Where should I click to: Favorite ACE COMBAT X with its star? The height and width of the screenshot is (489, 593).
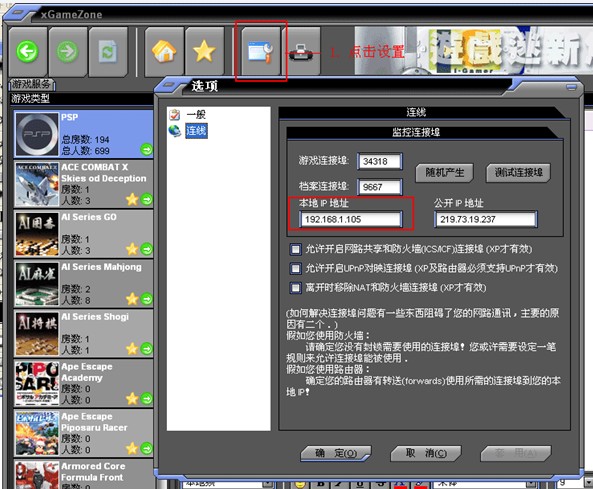[132, 199]
